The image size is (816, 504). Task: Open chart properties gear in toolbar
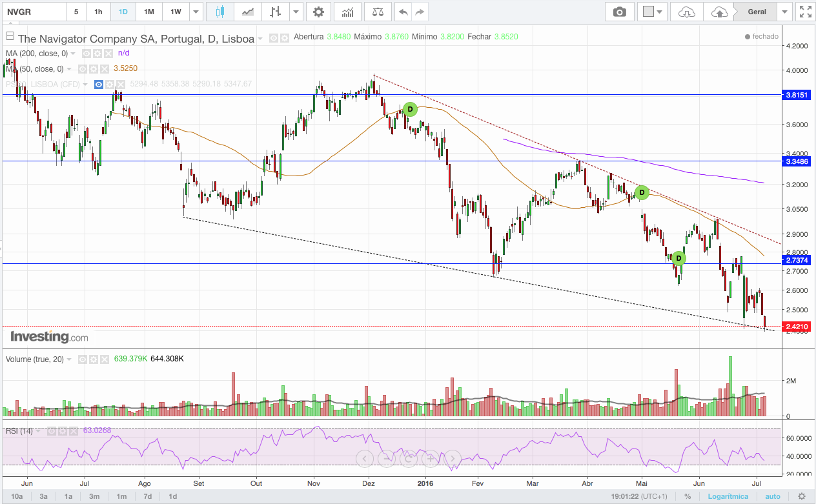coord(318,12)
